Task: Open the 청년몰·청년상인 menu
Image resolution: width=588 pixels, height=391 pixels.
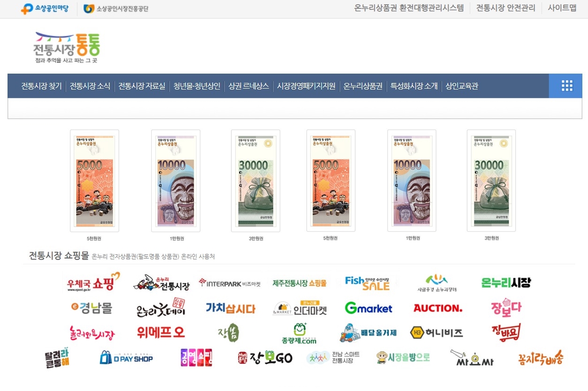Action: point(197,86)
